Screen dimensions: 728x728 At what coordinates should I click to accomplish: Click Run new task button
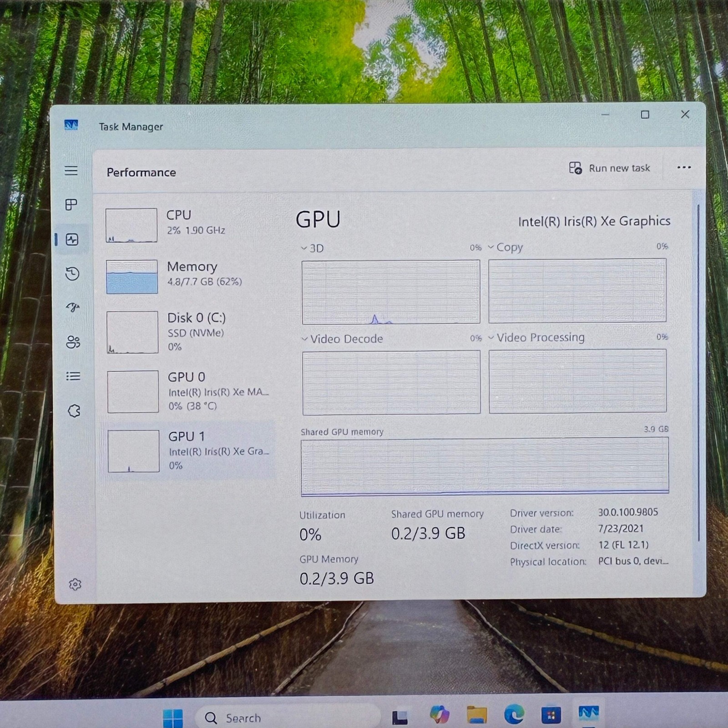point(610,168)
